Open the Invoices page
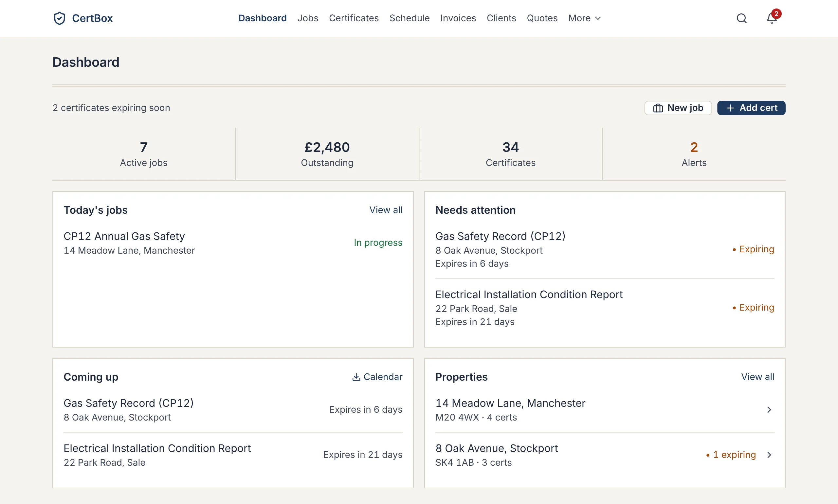Image resolution: width=838 pixels, height=504 pixels. (458, 18)
